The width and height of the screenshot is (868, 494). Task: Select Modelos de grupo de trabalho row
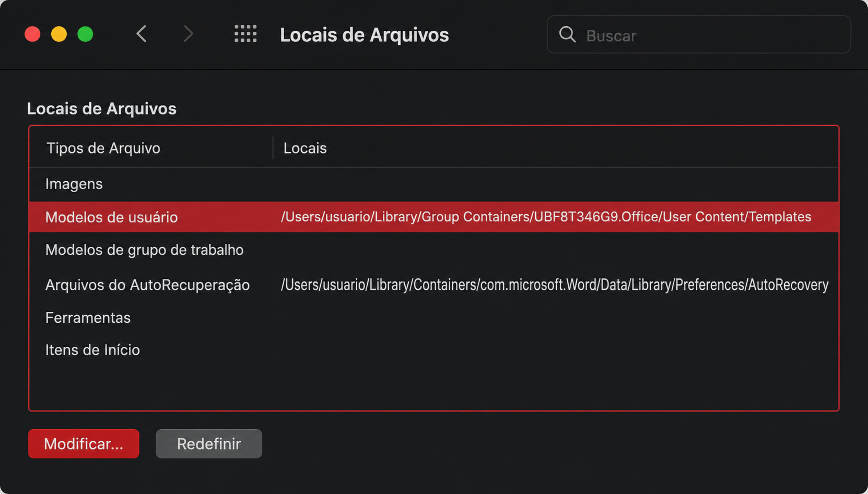point(434,250)
